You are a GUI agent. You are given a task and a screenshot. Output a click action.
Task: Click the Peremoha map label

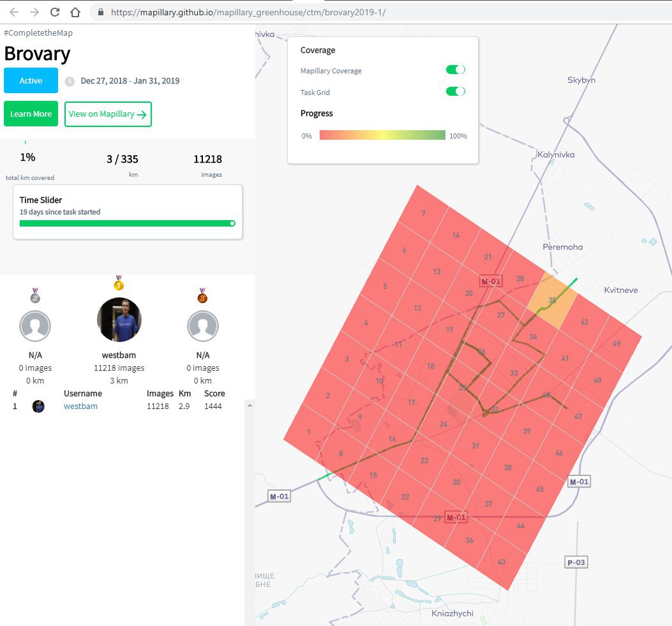[x=563, y=247]
